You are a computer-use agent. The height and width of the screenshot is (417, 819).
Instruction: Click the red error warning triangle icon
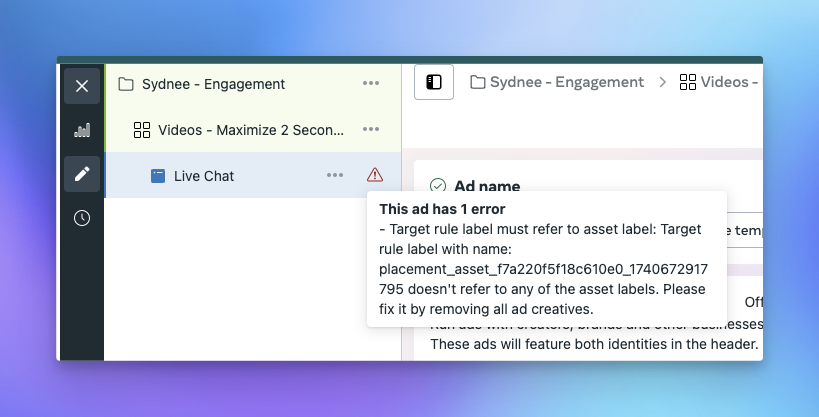coord(375,175)
